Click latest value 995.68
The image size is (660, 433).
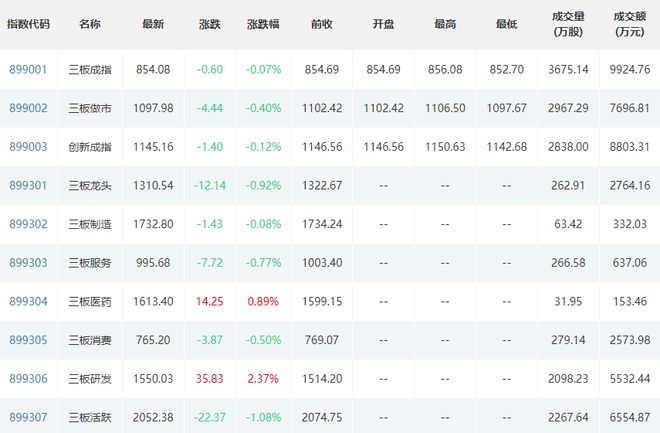coord(153,263)
